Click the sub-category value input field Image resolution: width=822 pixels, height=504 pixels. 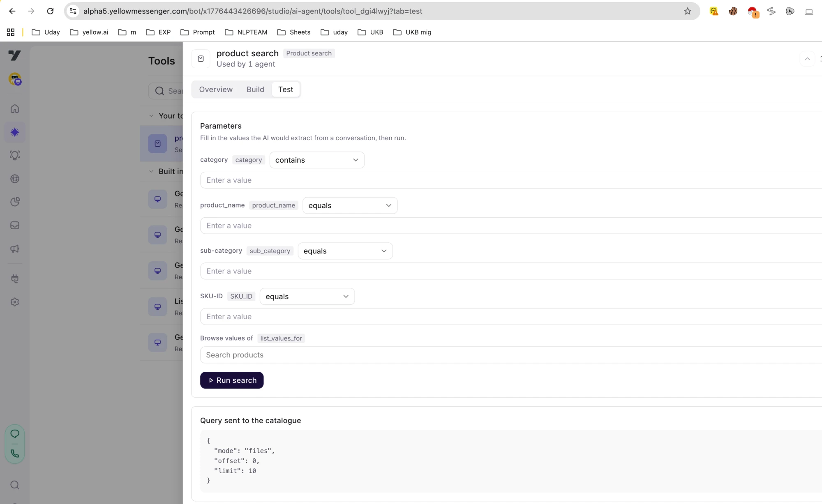coord(511,271)
